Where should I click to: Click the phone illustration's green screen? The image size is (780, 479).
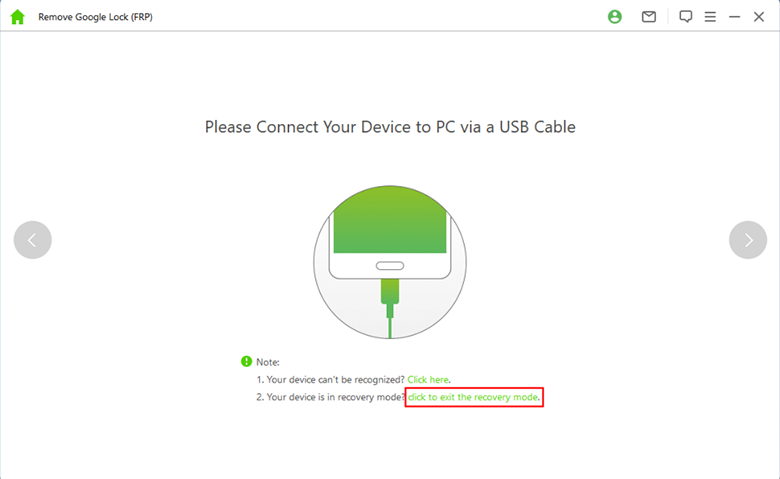tap(389, 216)
